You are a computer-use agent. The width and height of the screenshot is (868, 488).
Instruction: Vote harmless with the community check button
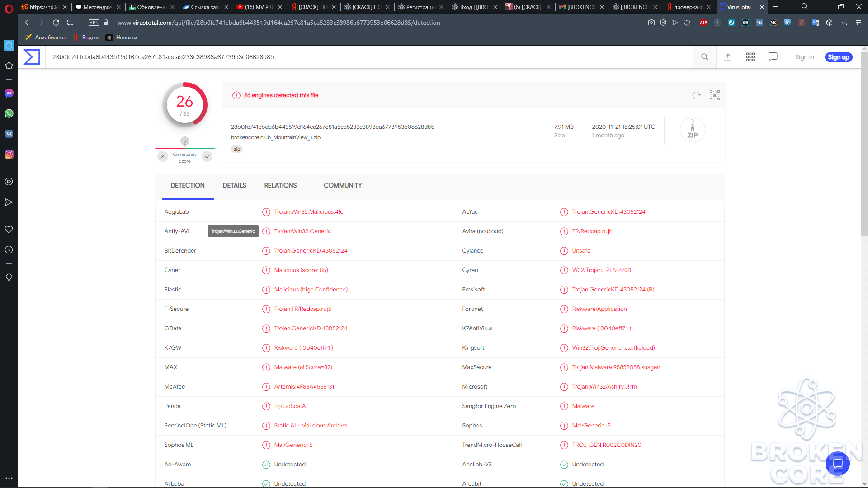[x=207, y=156]
